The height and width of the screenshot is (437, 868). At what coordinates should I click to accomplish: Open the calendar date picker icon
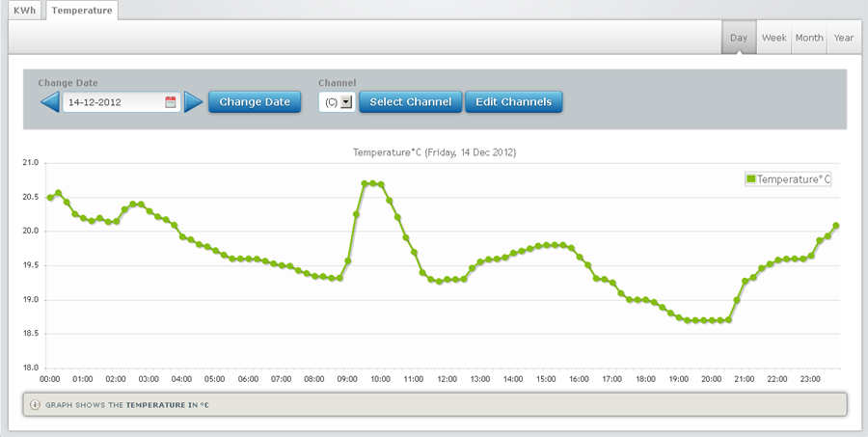pyautogui.click(x=171, y=101)
